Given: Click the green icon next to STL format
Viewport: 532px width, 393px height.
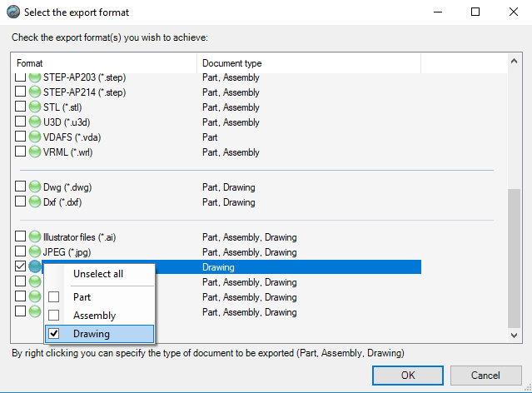Looking at the screenshot, I should [35, 107].
